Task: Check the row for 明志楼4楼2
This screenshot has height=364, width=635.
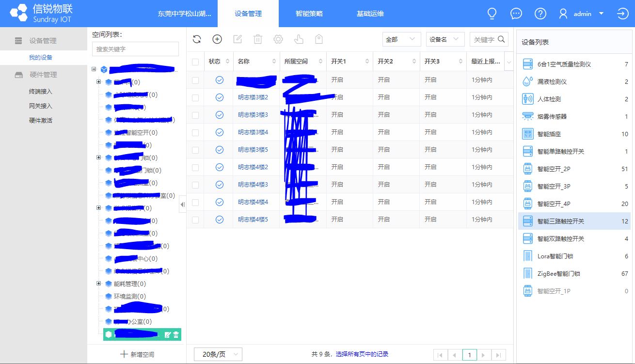Action: 195,167
